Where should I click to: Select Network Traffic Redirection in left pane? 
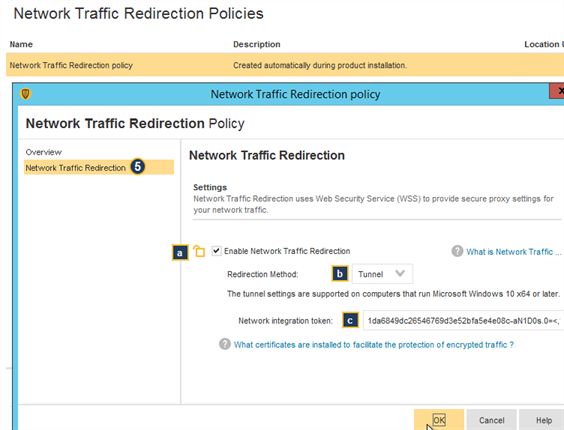coord(99,167)
